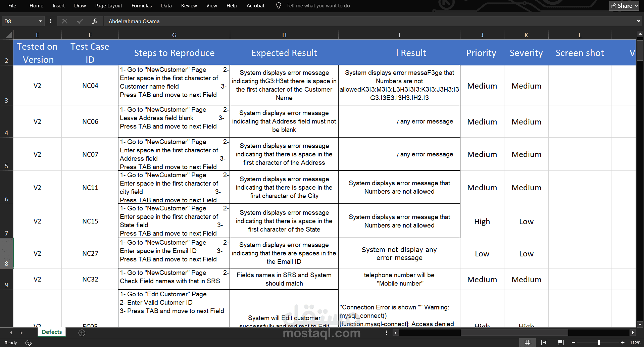Select column G header
644x347 pixels.
(x=174, y=35)
